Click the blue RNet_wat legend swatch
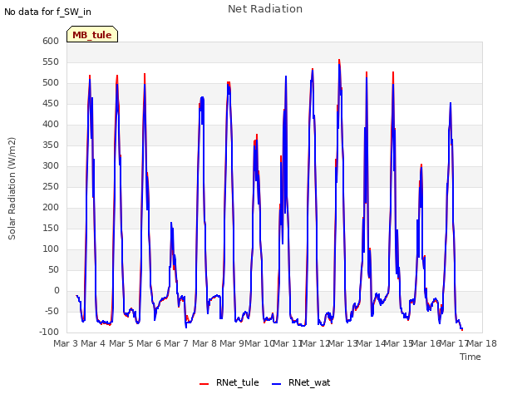Viewport: 532px width, 399px height. point(276,384)
